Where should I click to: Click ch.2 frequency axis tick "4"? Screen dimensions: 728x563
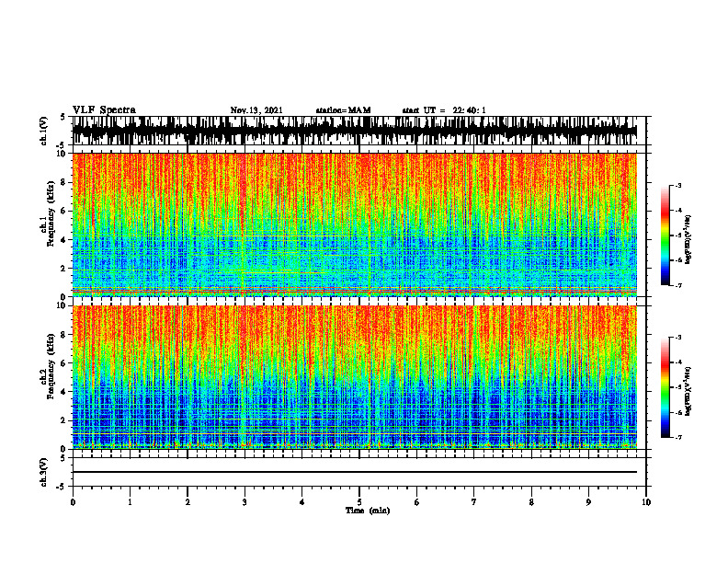(x=63, y=392)
